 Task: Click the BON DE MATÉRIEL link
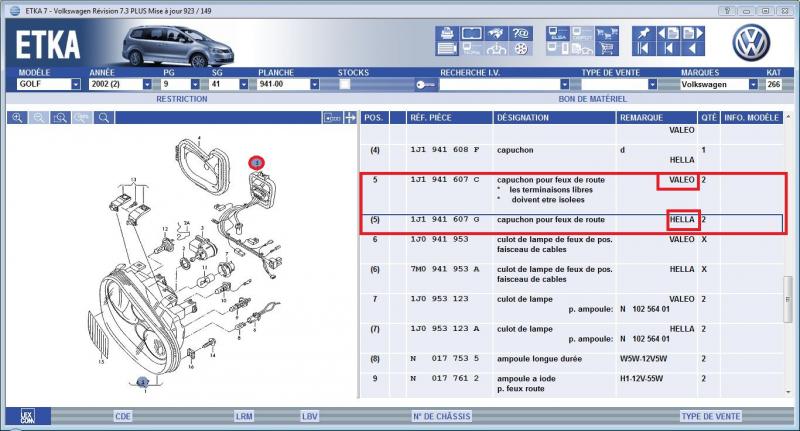click(592, 99)
